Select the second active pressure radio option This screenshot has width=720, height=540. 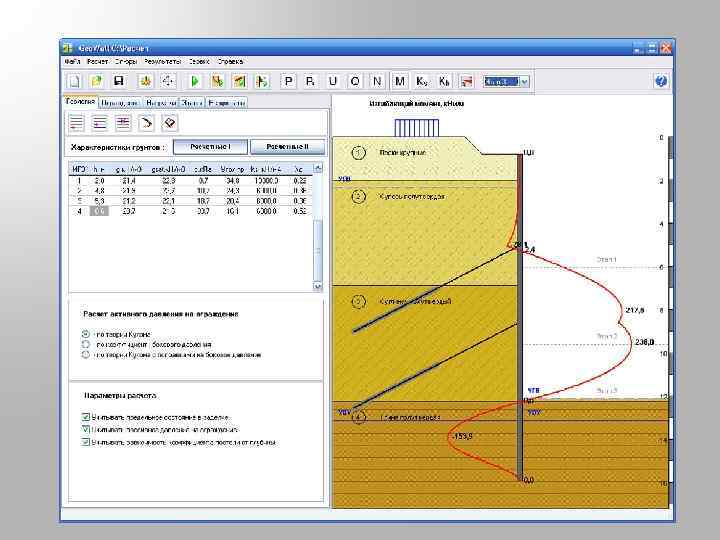(x=86, y=343)
